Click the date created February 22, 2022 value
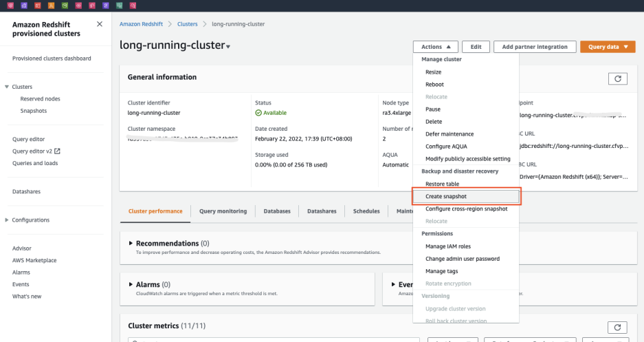The width and height of the screenshot is (644, 342). click(x=304, y=139)
